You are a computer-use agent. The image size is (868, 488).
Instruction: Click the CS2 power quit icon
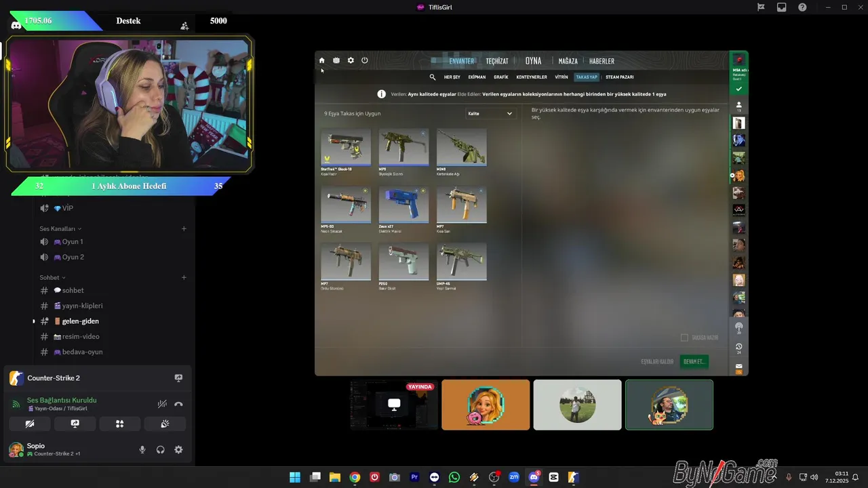pyautogui.click(x=365, y=60)
